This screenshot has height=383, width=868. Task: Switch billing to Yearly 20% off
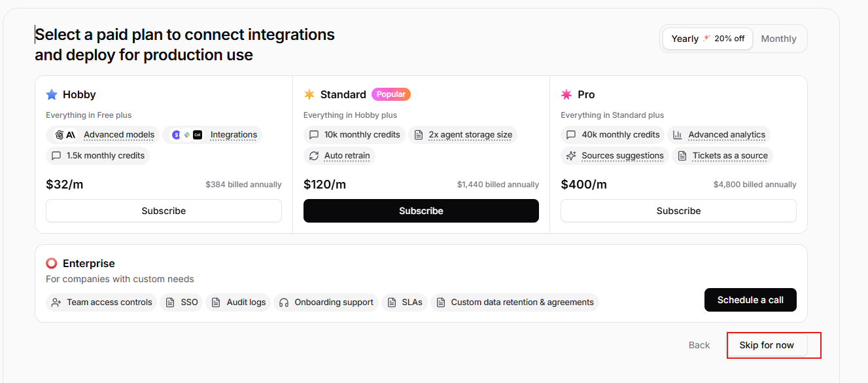(708, 39)
